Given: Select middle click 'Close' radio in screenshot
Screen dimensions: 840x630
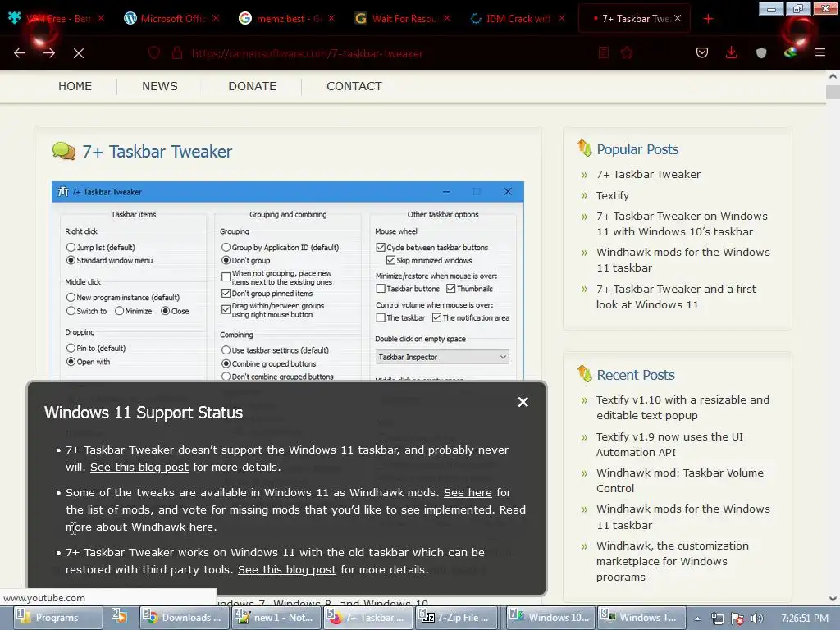Looking at the screenshot, I should click(166, 311).
